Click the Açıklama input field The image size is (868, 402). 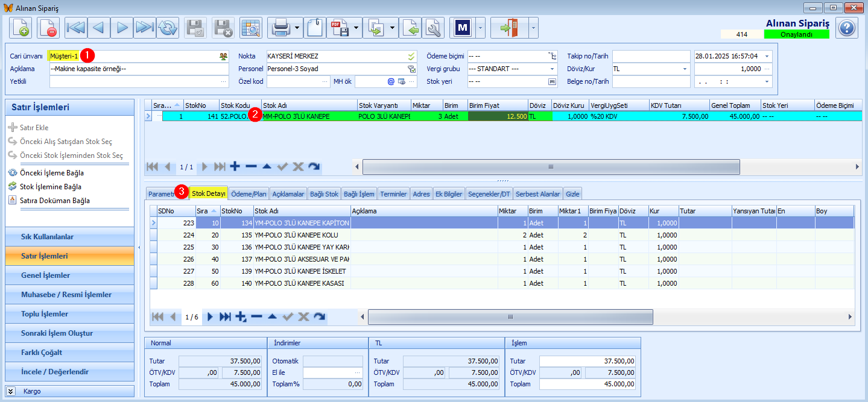(x=139, y=69)
